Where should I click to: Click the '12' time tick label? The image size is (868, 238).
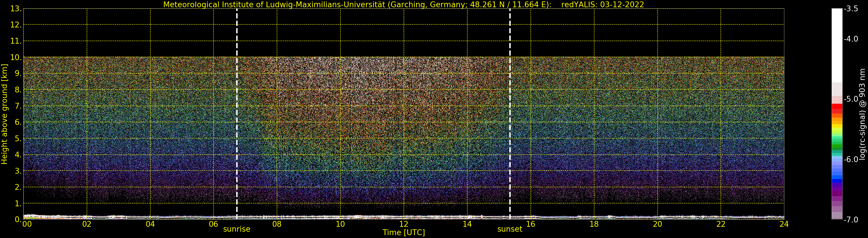[404, 224]
